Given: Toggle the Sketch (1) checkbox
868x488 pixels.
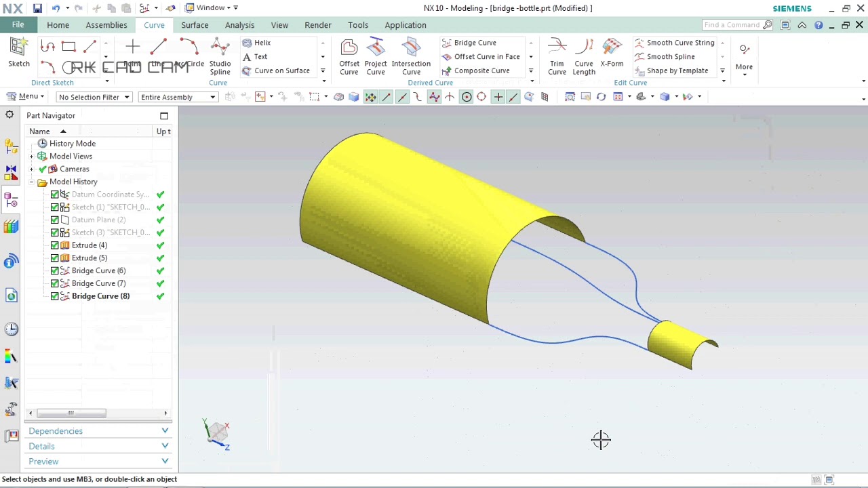Looking at the screenshot, I should pyautogui.click(x=55, y=207).
